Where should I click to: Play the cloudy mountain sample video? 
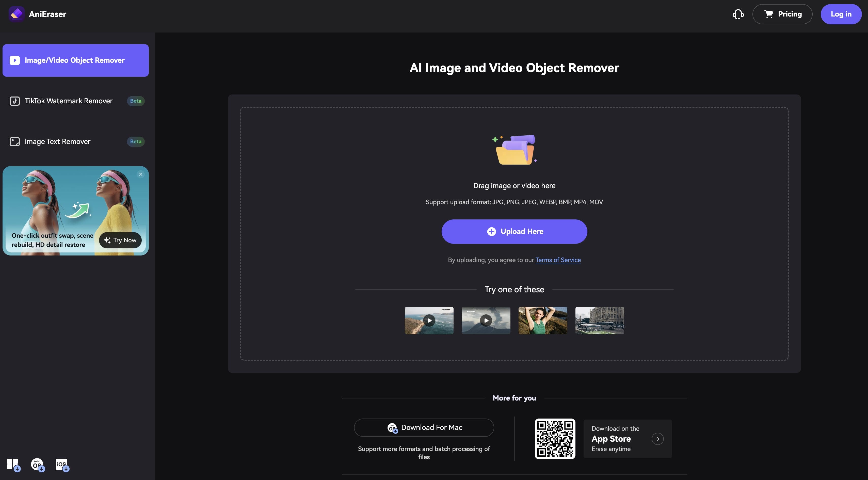(486, 321)
